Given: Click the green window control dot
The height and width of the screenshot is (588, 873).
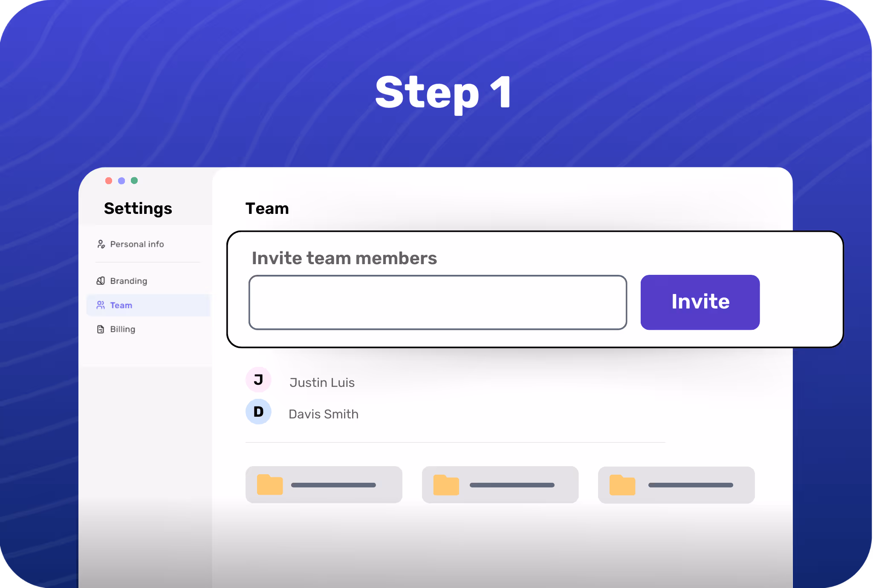Looking at the screenshot, I should [134, 181].
